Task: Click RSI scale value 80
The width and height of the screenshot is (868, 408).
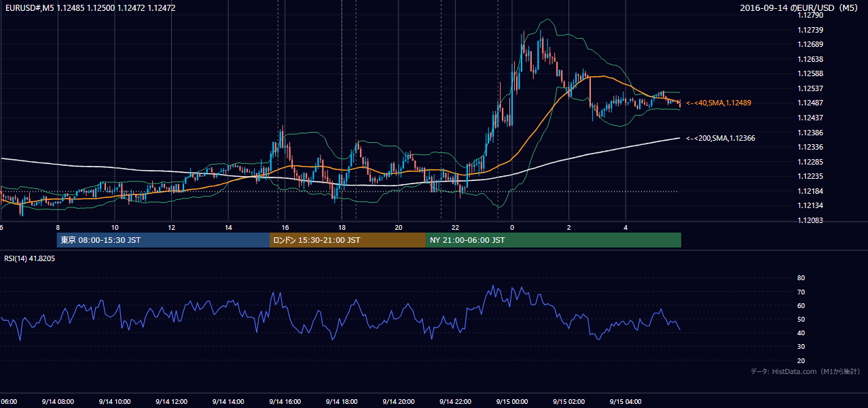Action: [801, 278]
